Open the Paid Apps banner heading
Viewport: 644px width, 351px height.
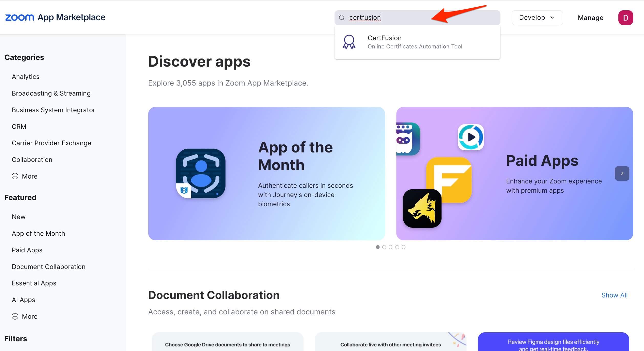[542, 161]
